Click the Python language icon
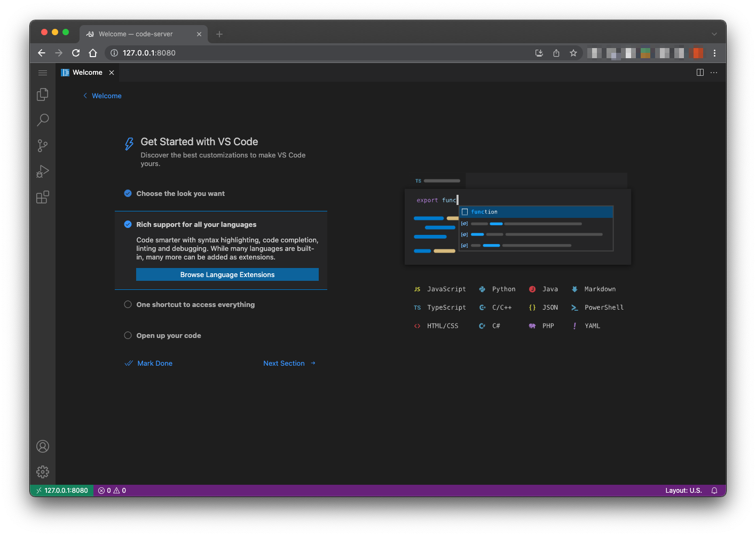The height and width of the screenshot is (536, 756). click(x=482, y=289)
